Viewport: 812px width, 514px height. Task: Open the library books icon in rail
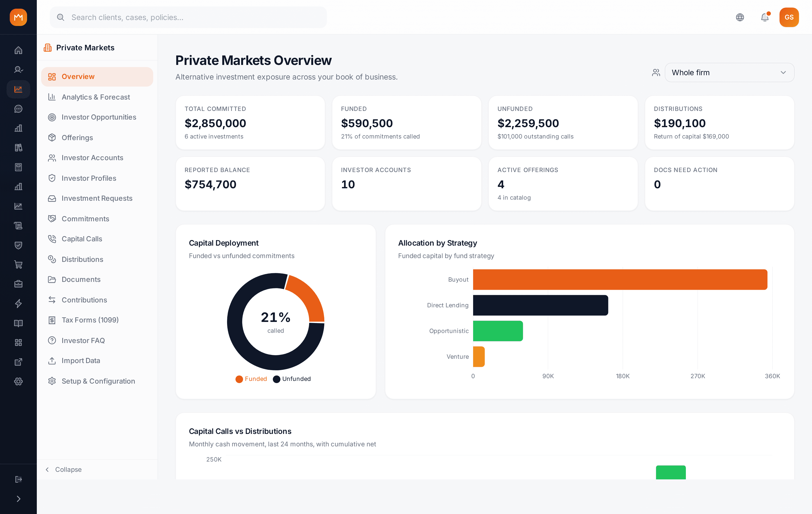click(x=18, y=148)
